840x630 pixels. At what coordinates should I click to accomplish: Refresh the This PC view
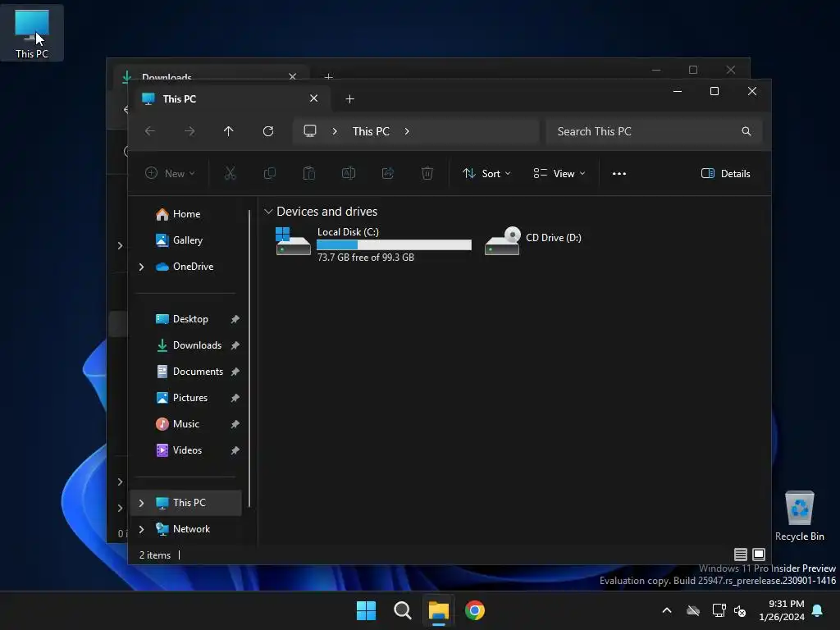click(268, 131)
